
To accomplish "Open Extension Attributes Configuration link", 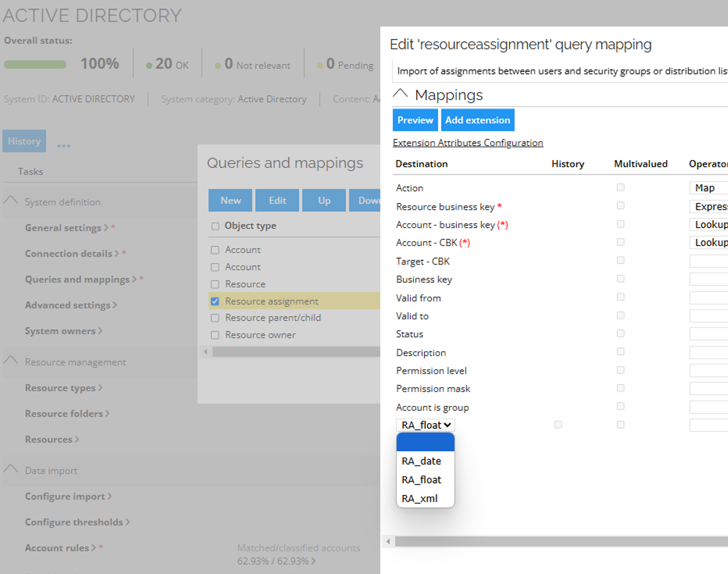I will pos(468,143).
